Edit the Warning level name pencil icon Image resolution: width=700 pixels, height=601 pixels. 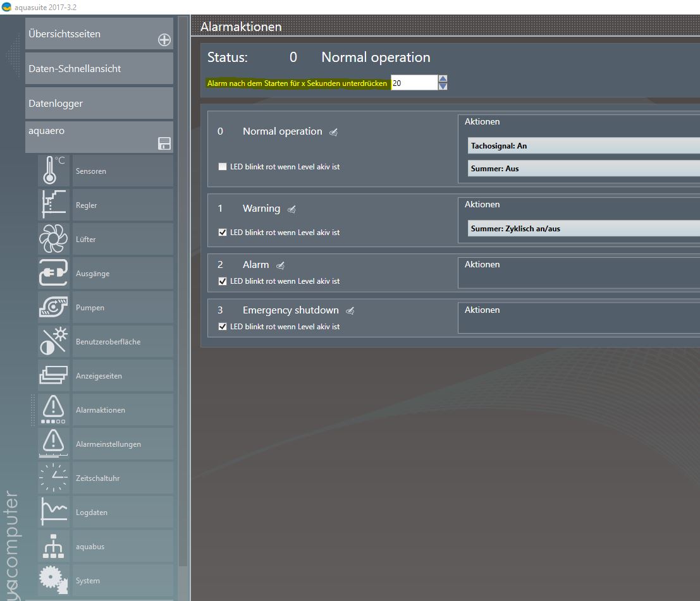292,209
